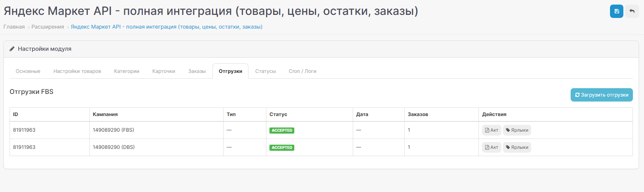Open Ярлыки for the DBS shipment row
Screen dimensions: 644x192
click(517, 147)
